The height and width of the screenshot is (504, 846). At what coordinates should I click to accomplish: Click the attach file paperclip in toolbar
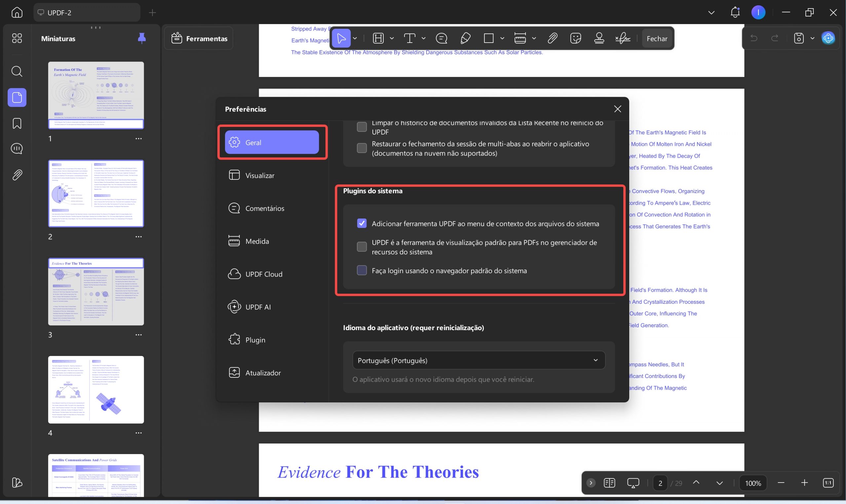(x=553, y=38)
